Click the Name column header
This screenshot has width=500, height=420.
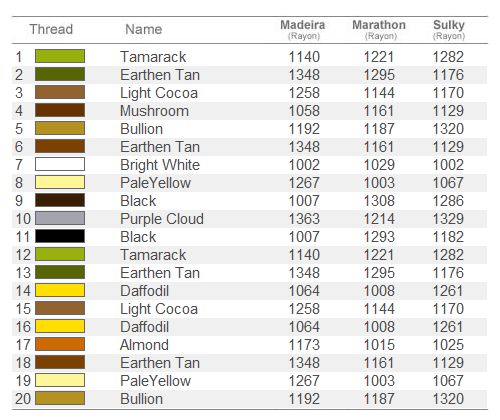tap(144, 29)
